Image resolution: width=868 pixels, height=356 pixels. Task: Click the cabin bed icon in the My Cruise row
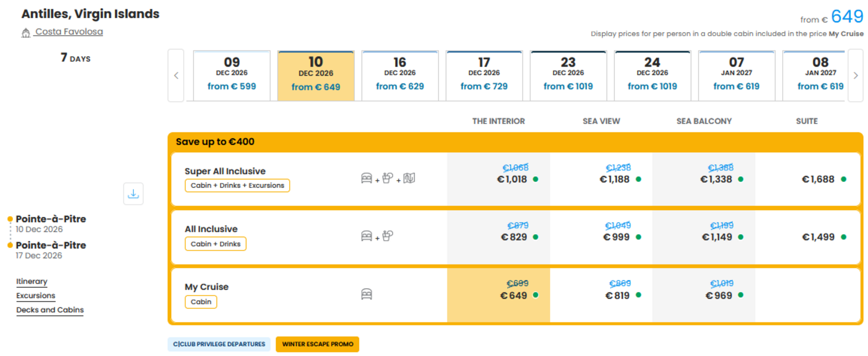pos(367,294)
